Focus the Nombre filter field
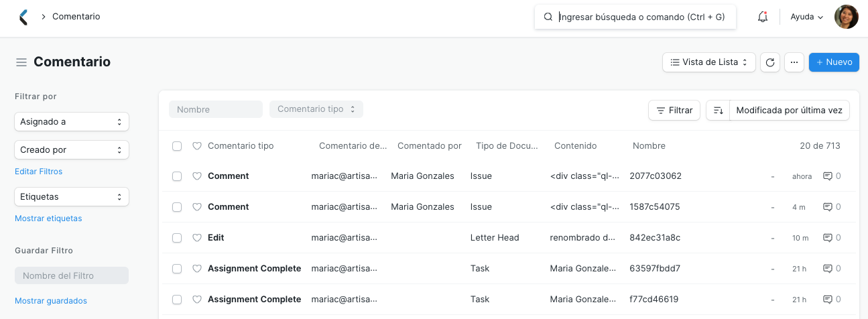The height and width of the screenshot is (319, 868). tap(216, 109)
